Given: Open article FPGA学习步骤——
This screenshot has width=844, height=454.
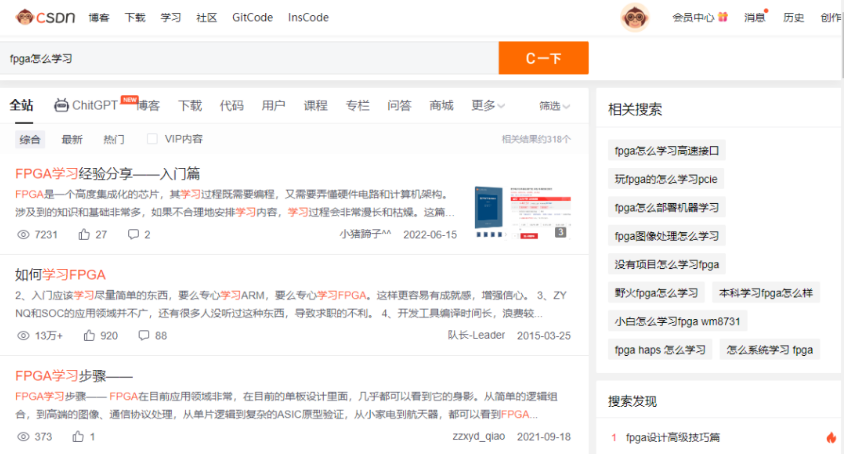Looking at the screenshot, I should 74,375.
